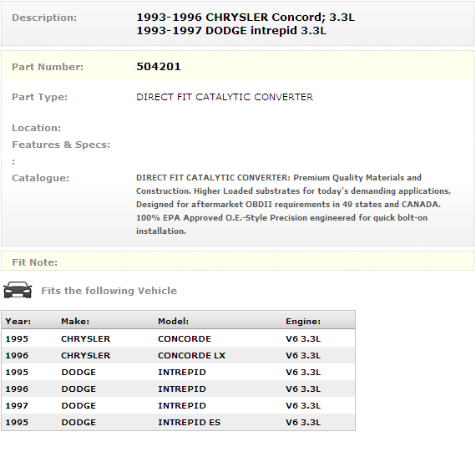Click the Location label
The width and height of the screenshot is (476, 452).
coord(37,128)
